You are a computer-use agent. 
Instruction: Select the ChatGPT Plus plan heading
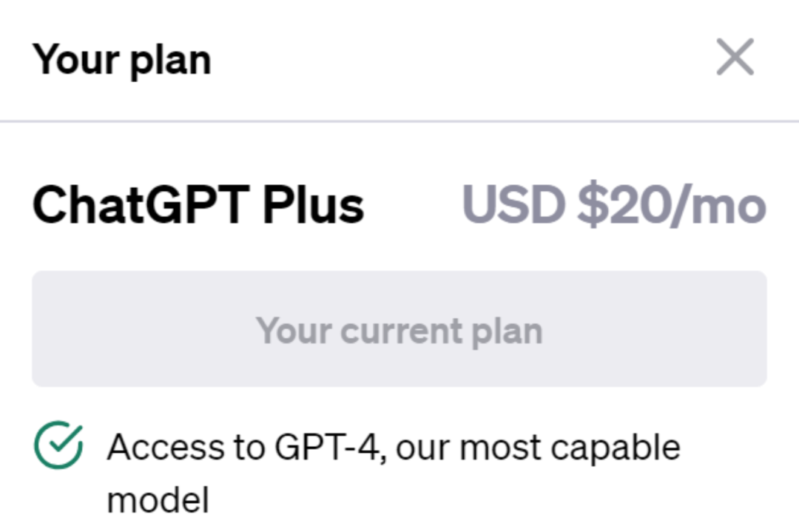click(x=198, y=205)
